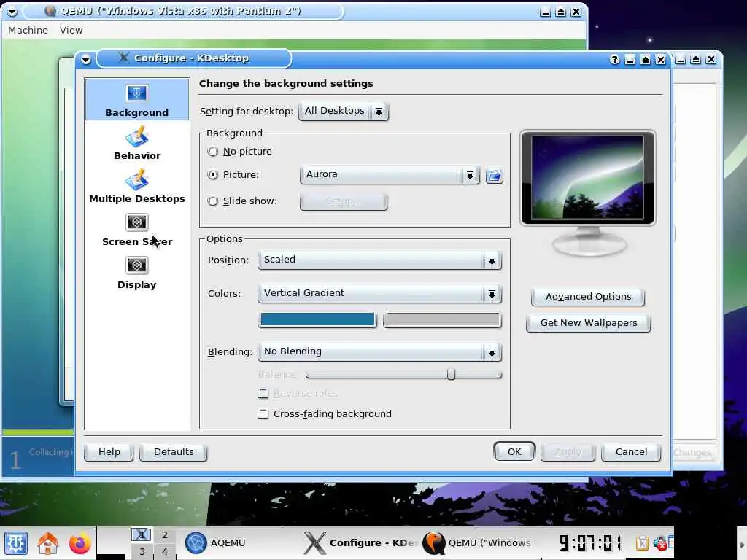This screenshot has width=747, height=560.
Task: Toggle the Reverse roles checkbox
Action: tap(263, 393)
